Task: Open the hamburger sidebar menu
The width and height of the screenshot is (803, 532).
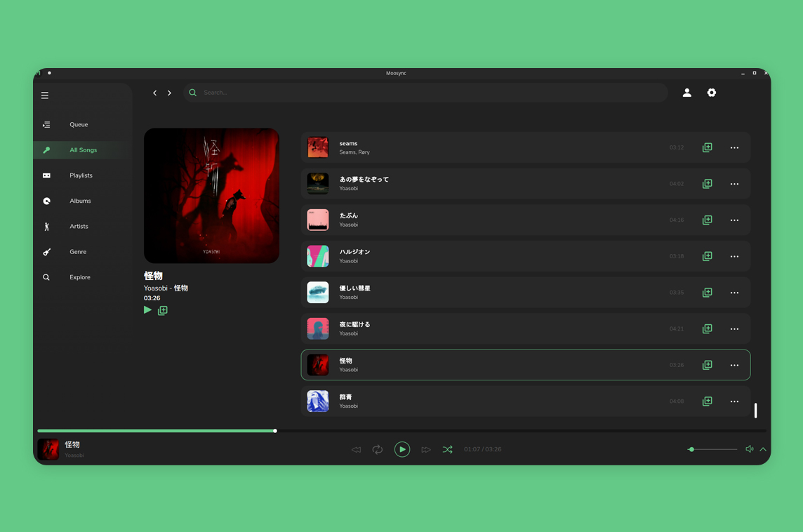Action: [x=45, y=95]
